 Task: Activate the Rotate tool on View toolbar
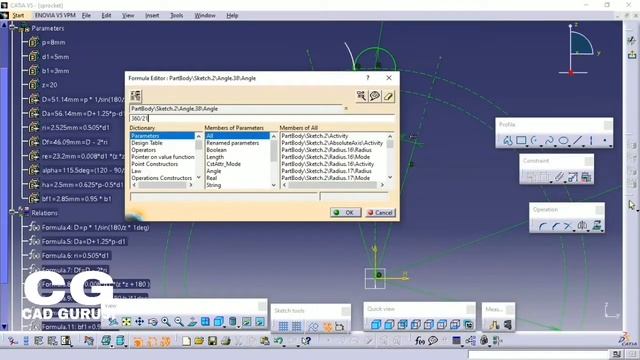pyautogui.click(x=153, y=322)
